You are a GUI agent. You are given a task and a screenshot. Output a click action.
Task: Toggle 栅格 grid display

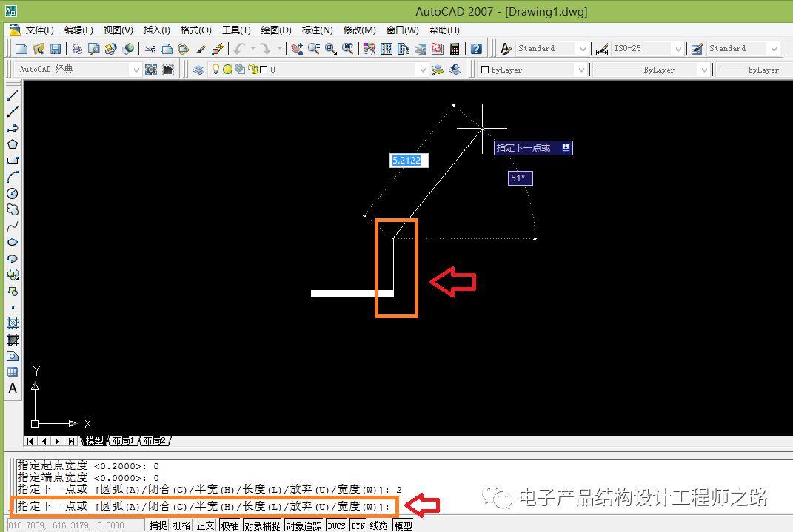(x=181, y=525)
